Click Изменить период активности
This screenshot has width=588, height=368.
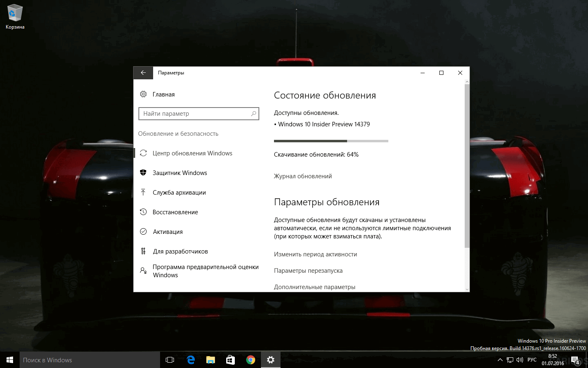pyautogui.click(x=315, y=254)
